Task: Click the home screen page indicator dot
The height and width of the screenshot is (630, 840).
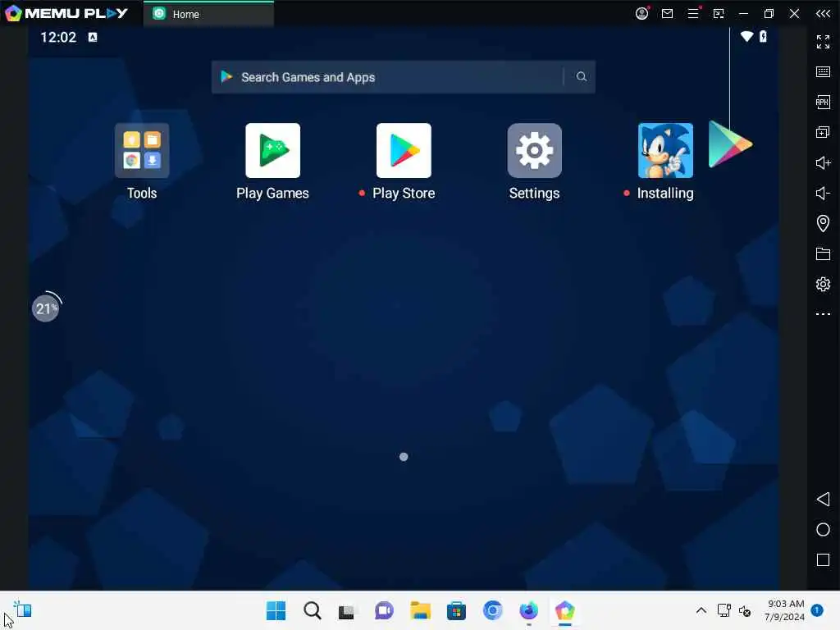Action: (x=404, y=456)
